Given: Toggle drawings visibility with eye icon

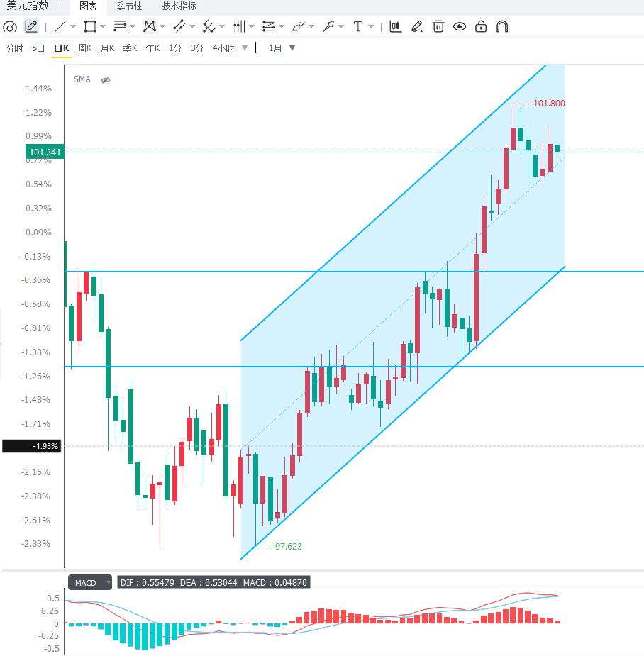Looking at the screenshot, I should (x=460, y=27).
